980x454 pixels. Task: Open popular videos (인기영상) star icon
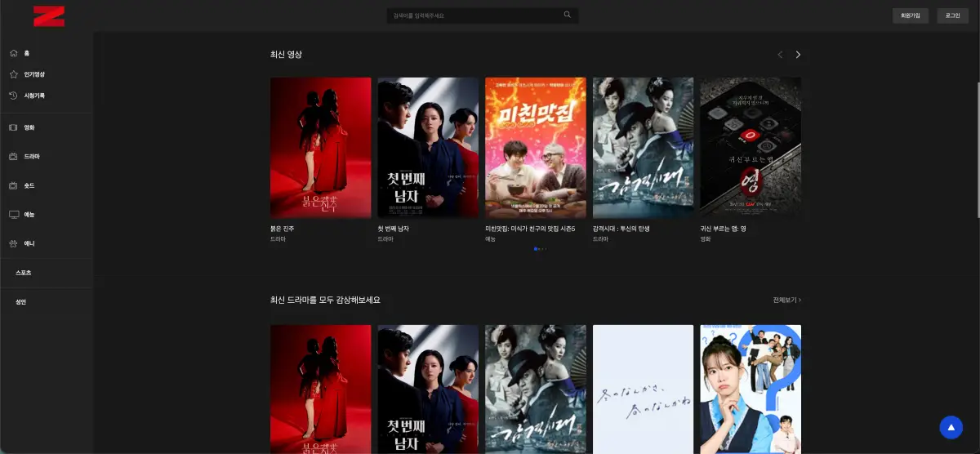click(14, 74)
